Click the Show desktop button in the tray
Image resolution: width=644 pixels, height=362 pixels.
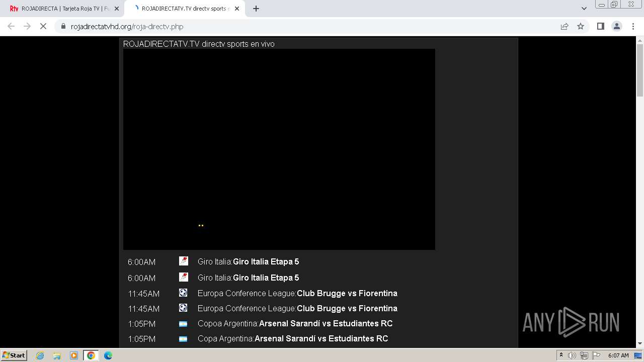638,355
